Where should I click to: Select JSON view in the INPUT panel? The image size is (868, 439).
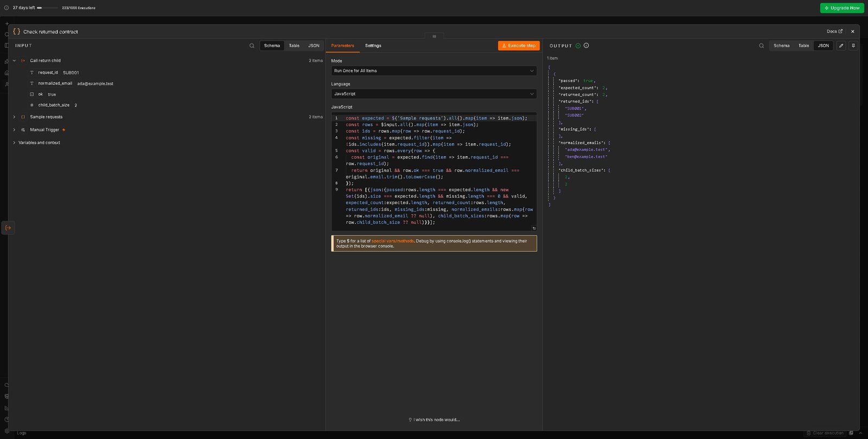314,46
